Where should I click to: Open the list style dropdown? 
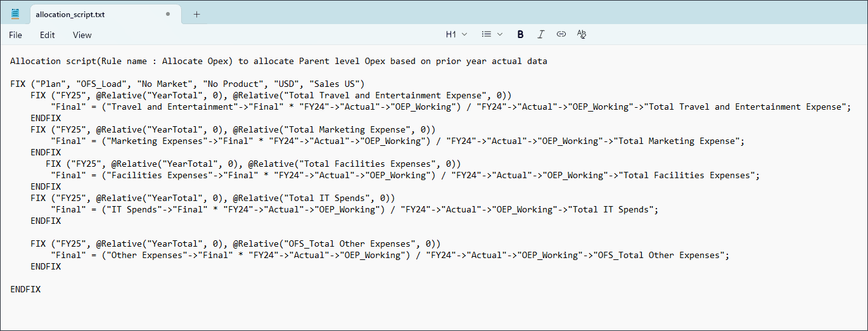492,34
